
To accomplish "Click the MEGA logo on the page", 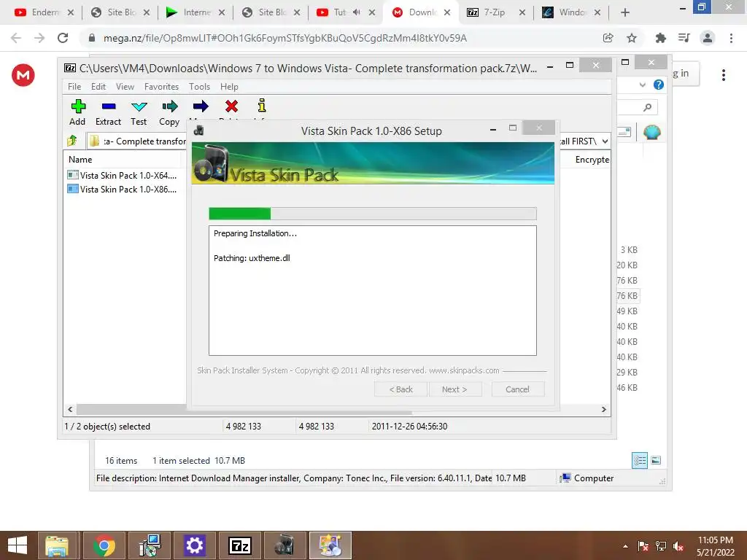I will [x=23, y=75].
